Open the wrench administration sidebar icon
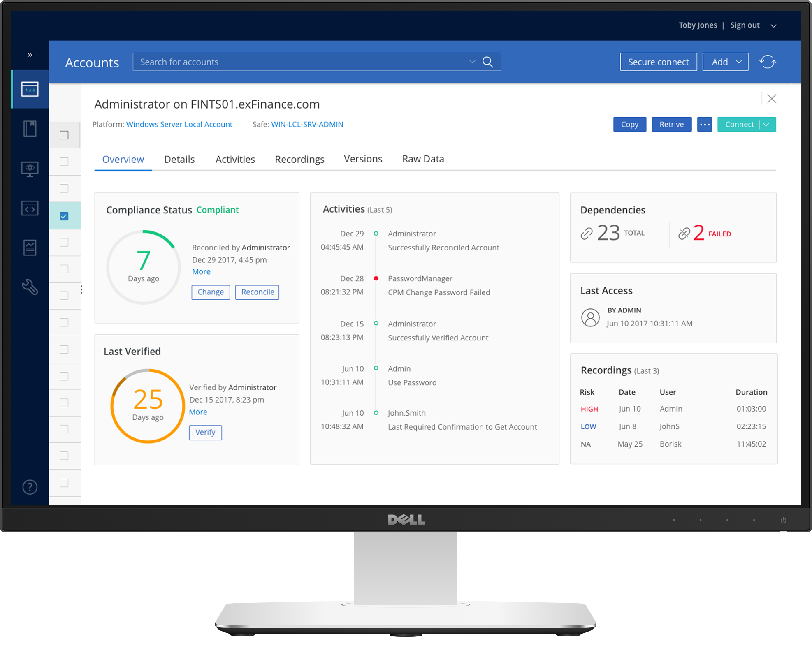Screen dimensions: 812x655 (x=30, y=287)
